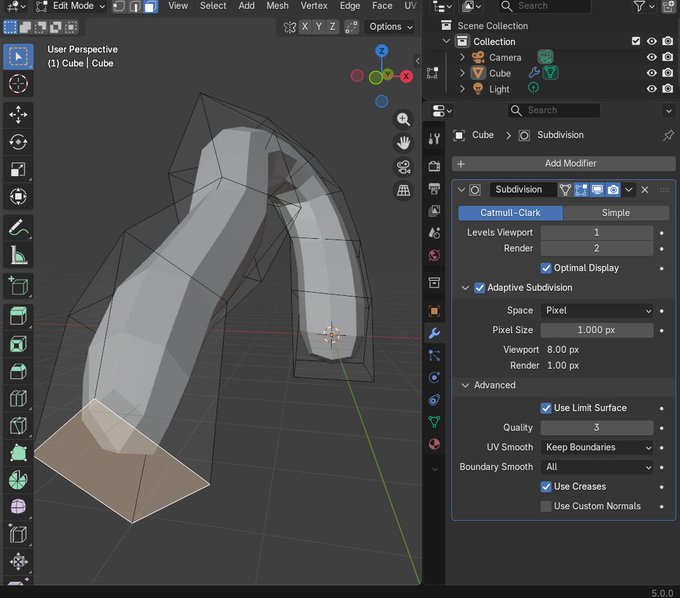Image resolution: width=680 pixels, height=598 pixels.
Task: Open the Face menu
Action: tap(382, 6)
